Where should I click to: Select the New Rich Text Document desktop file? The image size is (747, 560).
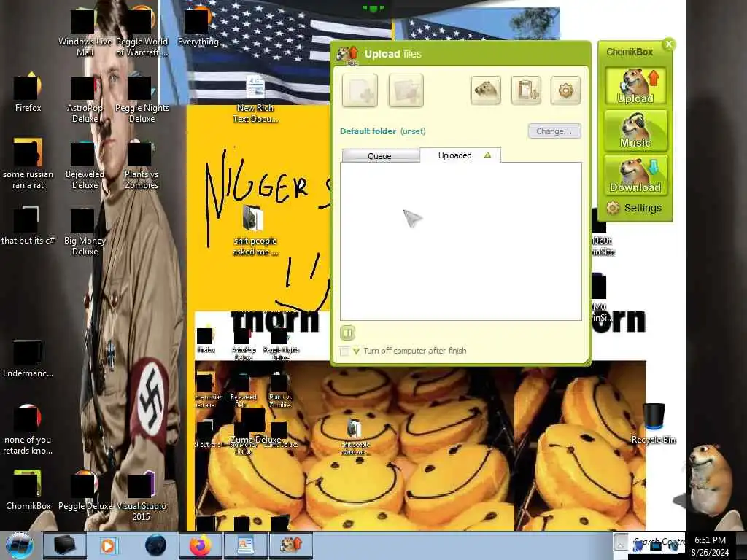point(255,99)
